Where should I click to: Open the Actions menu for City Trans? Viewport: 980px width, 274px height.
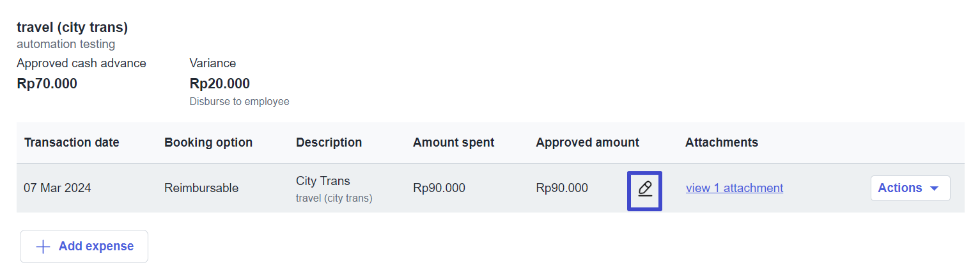[910, 188]
